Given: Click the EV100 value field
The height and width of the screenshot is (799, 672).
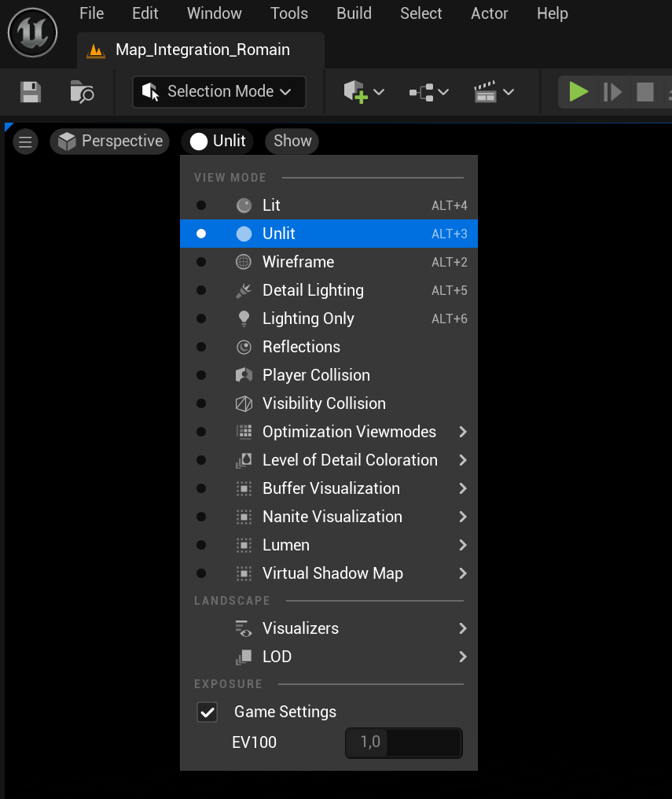Looking at the screenshot, I should click(404, 742).
